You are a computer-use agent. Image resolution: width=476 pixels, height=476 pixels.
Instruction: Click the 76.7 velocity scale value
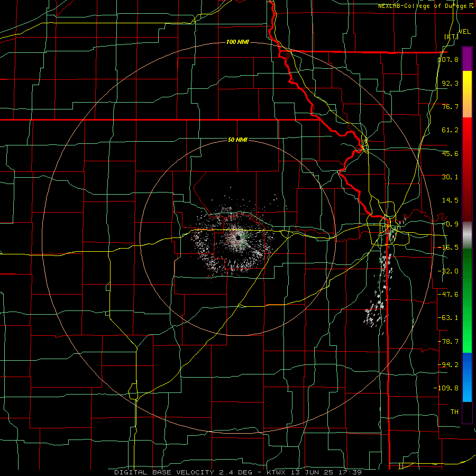450,106
